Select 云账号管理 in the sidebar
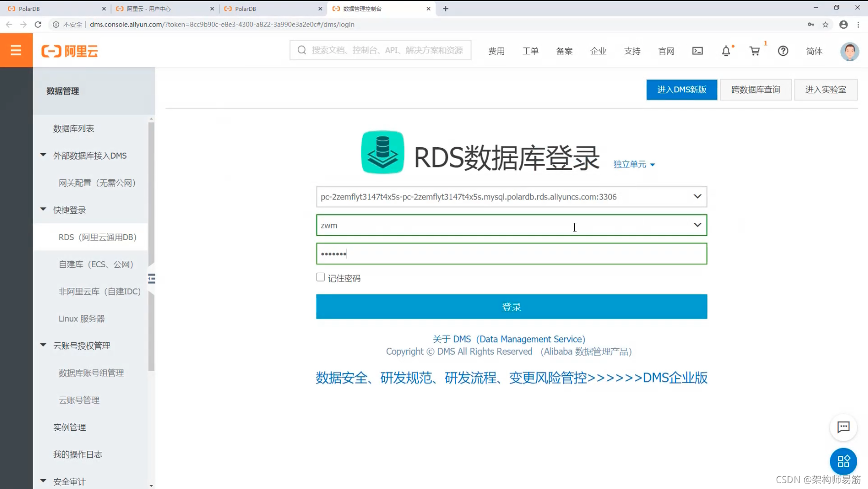 coord(79,400)
